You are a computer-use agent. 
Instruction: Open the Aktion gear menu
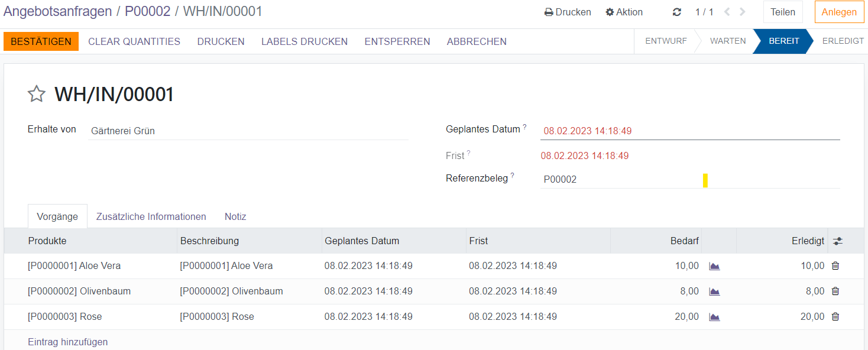[624, 12]
